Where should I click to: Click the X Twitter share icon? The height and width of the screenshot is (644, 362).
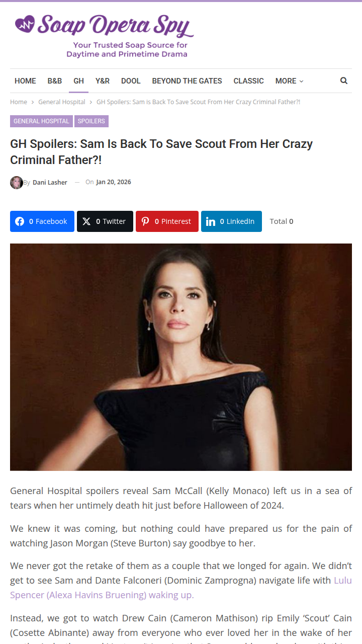[x=86, y=221]
